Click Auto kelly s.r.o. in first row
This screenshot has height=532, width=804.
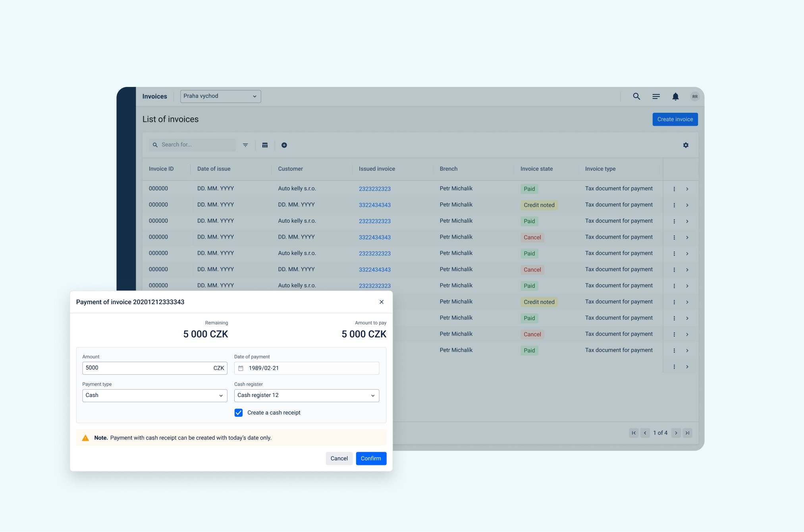click(297, 189)
